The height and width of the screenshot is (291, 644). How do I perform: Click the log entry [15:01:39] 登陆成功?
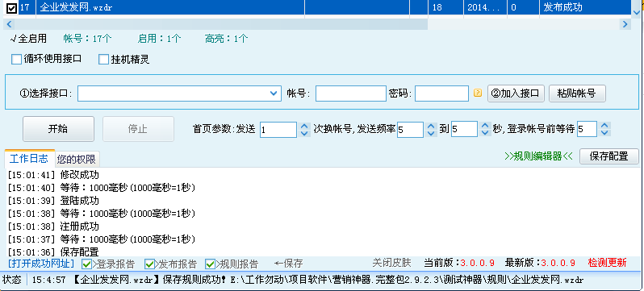tap(53, 201)
